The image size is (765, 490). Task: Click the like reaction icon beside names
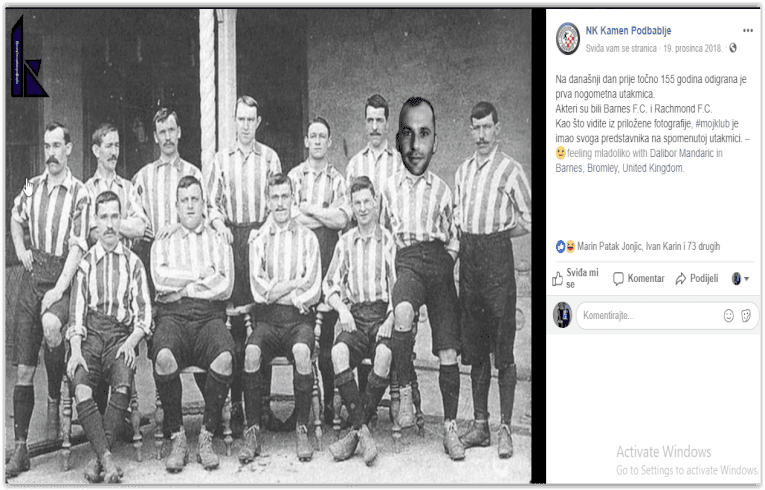pyautogui.click(x=560, y=246)
